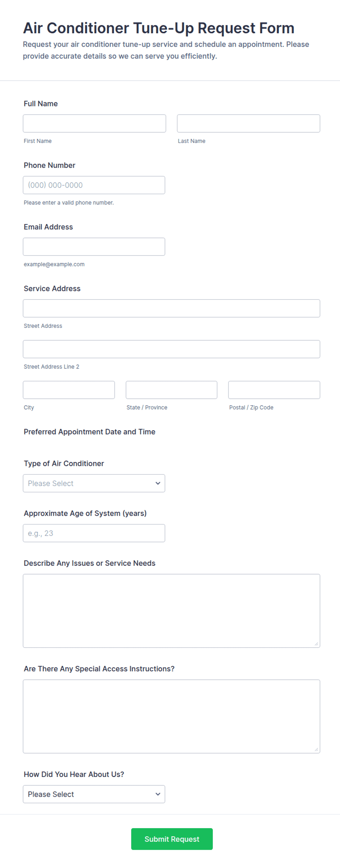Click resize handle of Special Access textarea
340x868 pixels.
coord(316,750)
